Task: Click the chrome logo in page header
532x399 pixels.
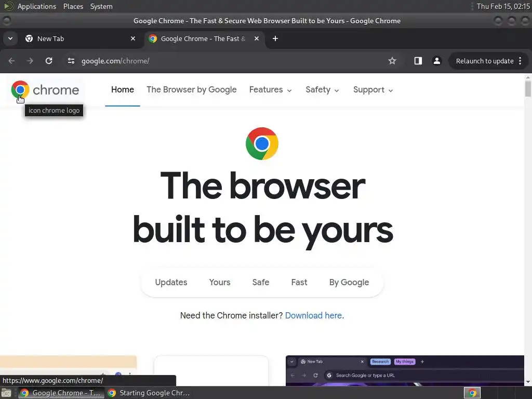Action: pos(45,90)
